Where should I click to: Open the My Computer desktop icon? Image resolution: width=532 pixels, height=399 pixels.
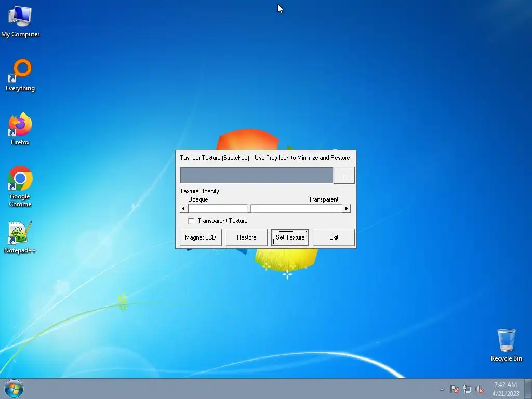click(20, 22)
